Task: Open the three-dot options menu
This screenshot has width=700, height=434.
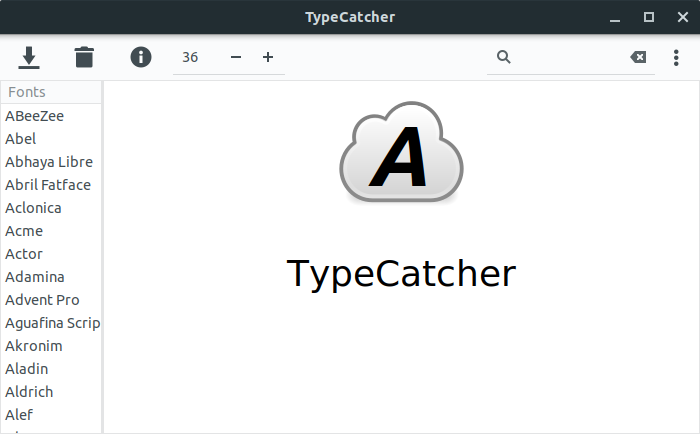Action: [x=676, y=58]
